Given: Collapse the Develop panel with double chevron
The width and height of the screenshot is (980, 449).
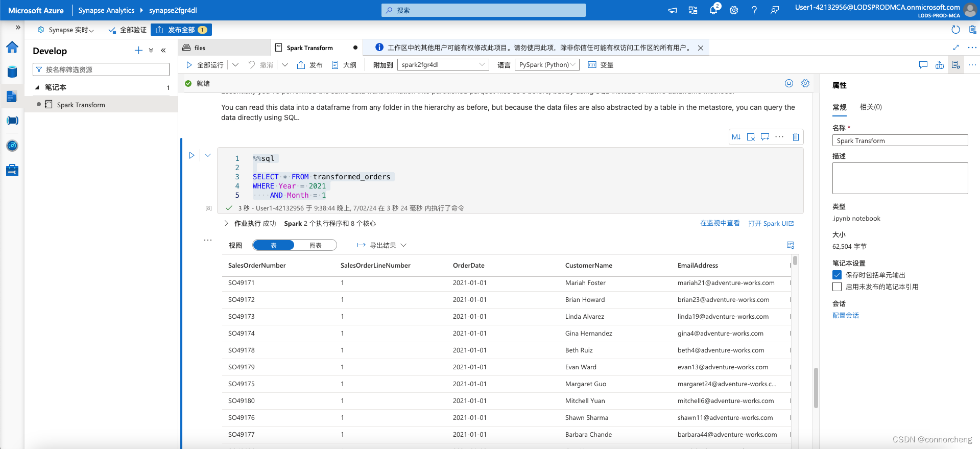Looking at the screenshot, I should coord(163,50).
